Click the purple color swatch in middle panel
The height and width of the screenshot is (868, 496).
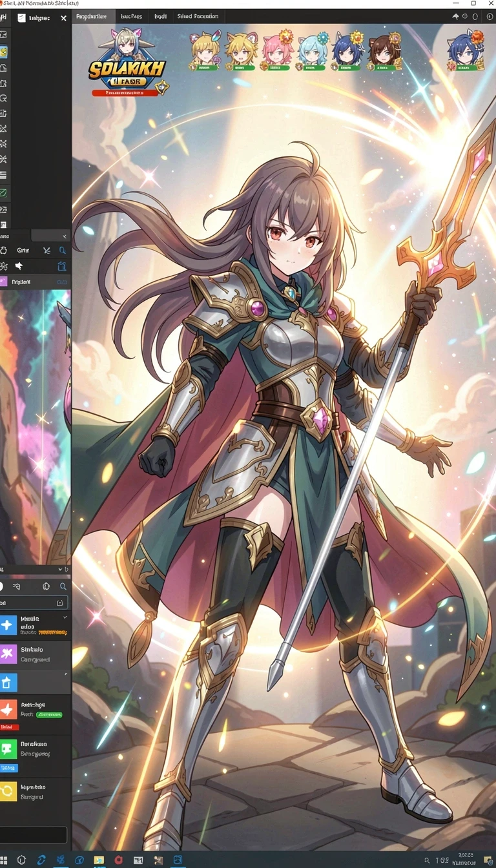(3, 282)
